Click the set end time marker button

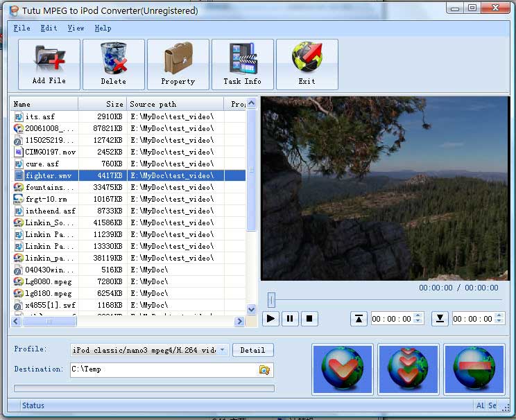(x=440, y=318)
